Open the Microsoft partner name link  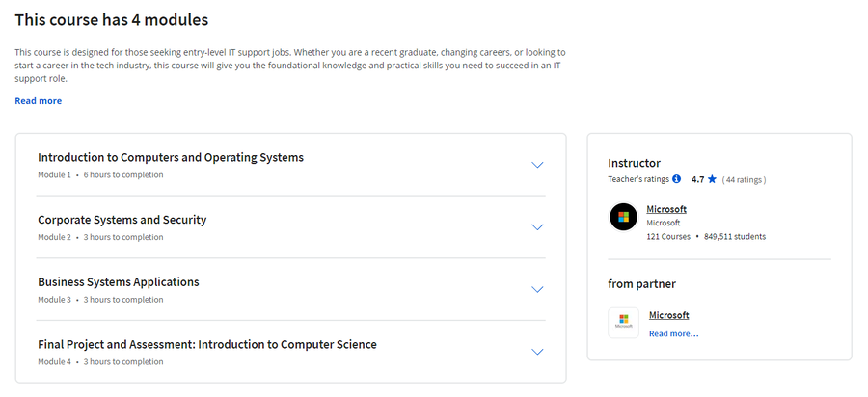coord(668,315)
